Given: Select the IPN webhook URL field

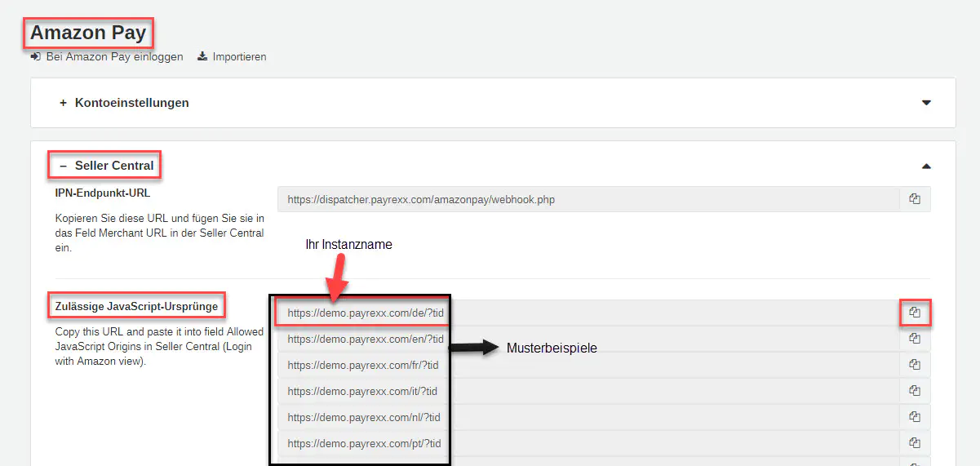Looking at the screenshot, I should (588, 199).
